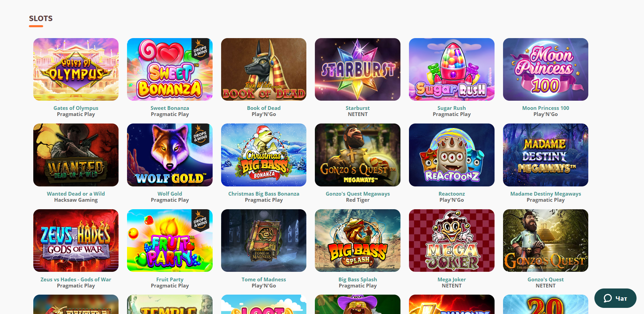Image resolution: width=644 pixels, height=314 pixels.
Task: Click the Madame Destiny Megaways title link
Action: [x=545, y=194]
